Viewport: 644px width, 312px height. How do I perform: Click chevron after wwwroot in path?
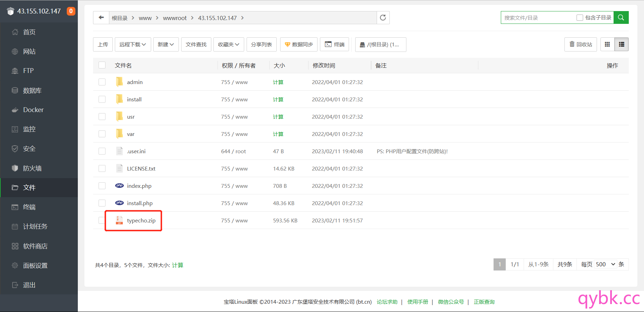[x=192, y=18]
